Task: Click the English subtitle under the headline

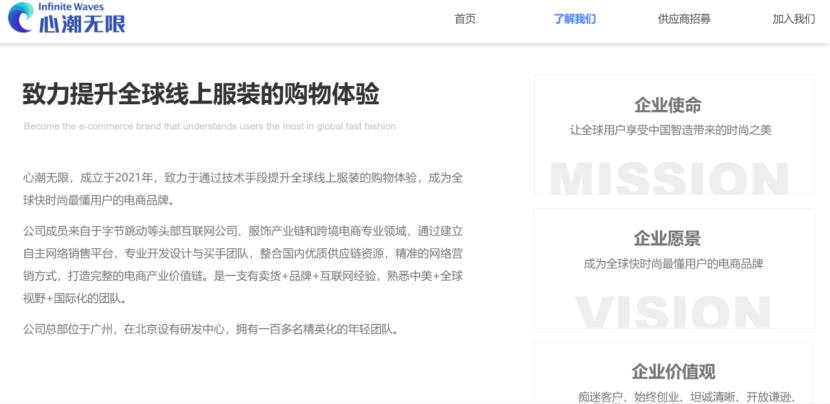Action: point(209,127)
